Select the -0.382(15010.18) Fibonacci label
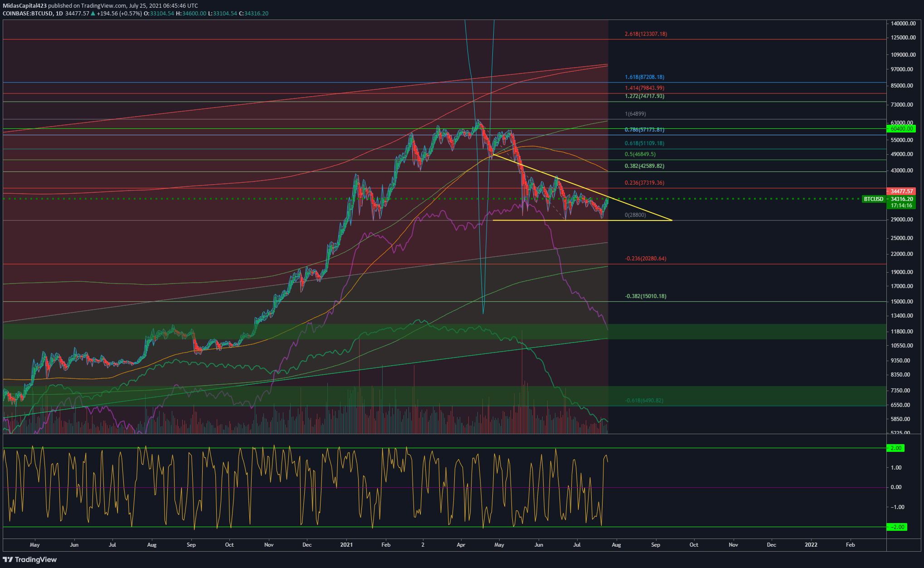This screenshot has height=568, width=924. [x=646, y=296]
